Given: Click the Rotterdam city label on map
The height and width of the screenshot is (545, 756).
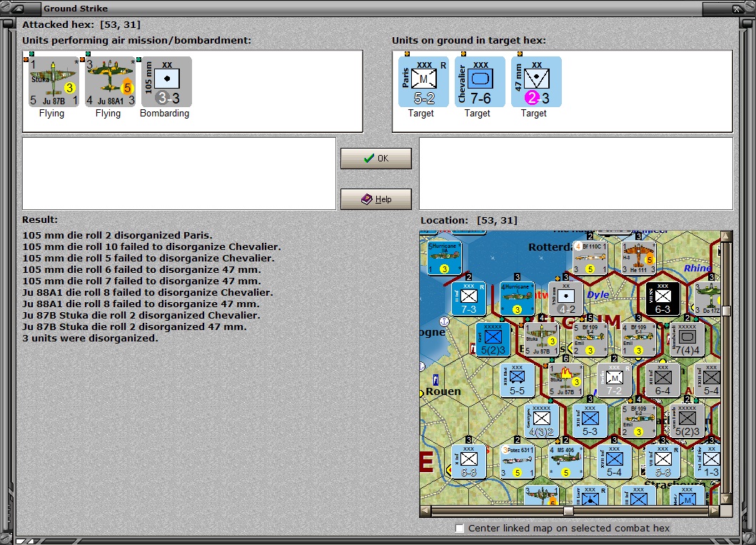Looking at the screenshot, I should point(550,247).
